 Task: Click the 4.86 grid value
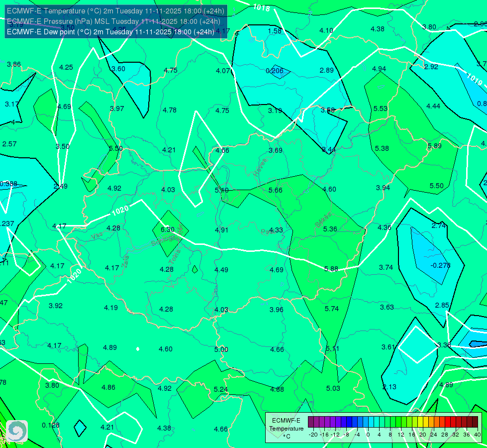108,388
